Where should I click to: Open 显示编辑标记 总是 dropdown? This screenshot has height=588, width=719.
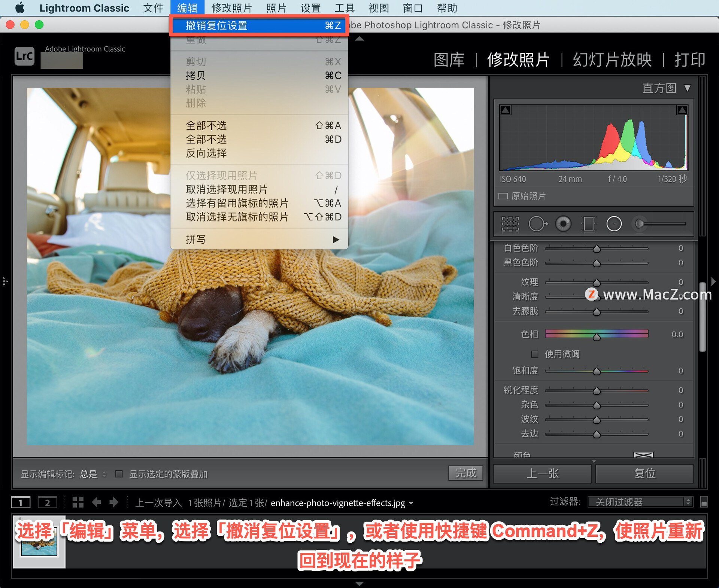click(93, 474)
